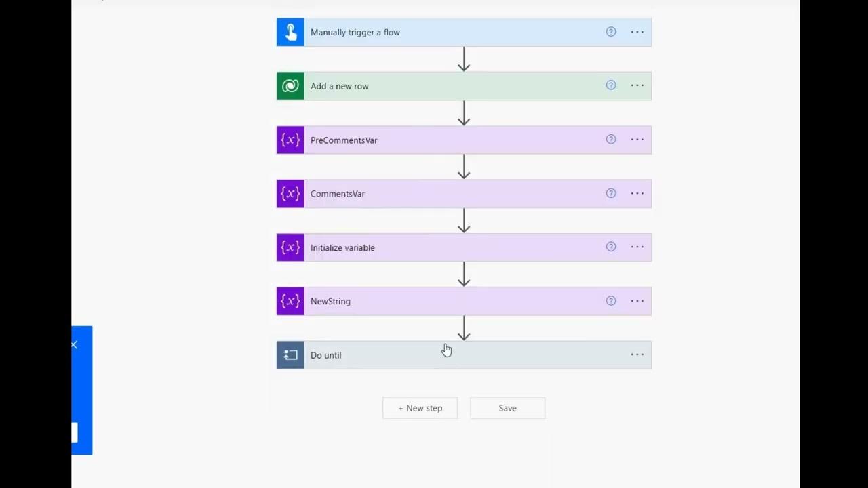Click the variable icon on CommentsVar step
The image size is (868, 488).
point(290,194)
